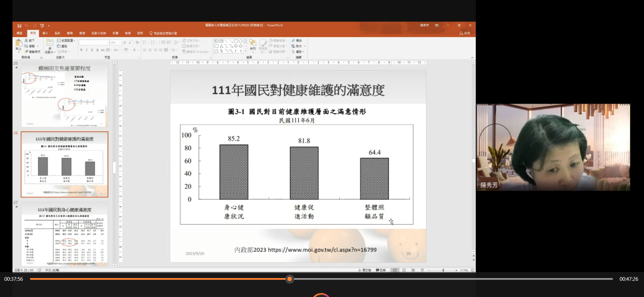Screen dimensions: 644x297
Task: Open the Change Case Aa dropdown
Action: [116, 50]
